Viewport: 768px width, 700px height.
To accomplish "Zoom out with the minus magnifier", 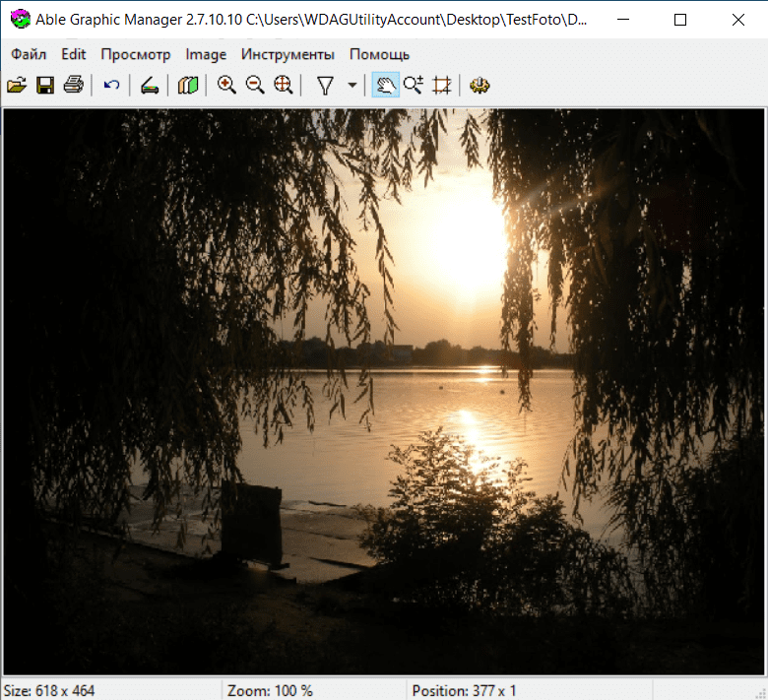I will coord(255,86).
